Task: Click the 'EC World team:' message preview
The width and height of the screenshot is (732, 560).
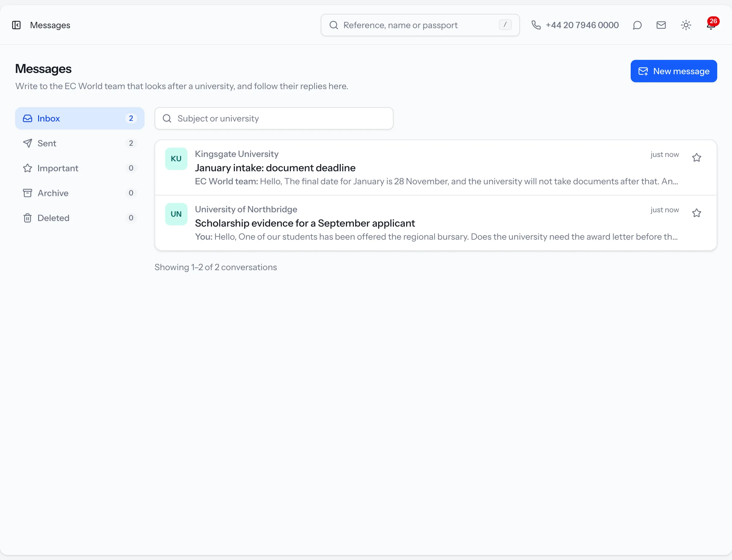Action: pos(436,181)
